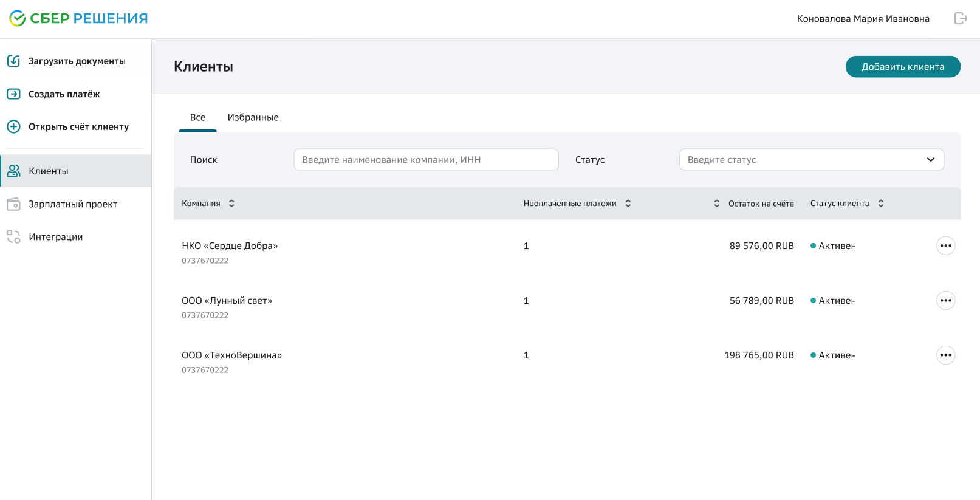The image size is (980, 500).
Task: Sort by Статус клиента column
Action: [881, 204]
